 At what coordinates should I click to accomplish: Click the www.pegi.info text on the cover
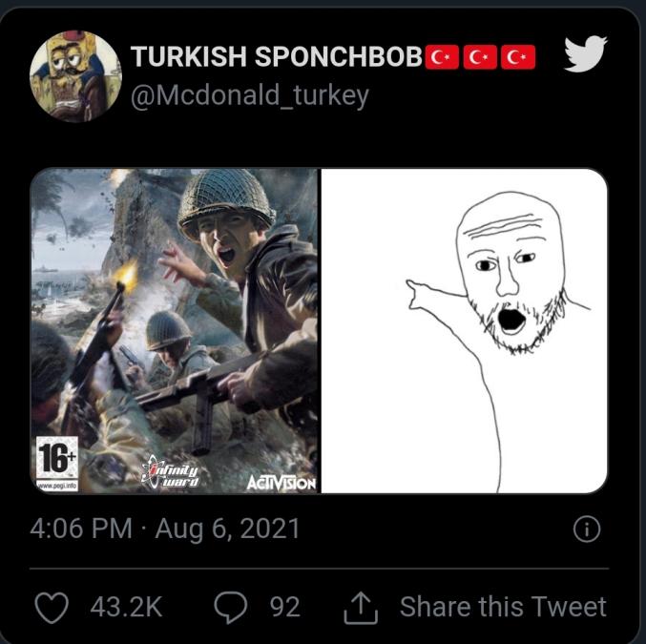54,484
